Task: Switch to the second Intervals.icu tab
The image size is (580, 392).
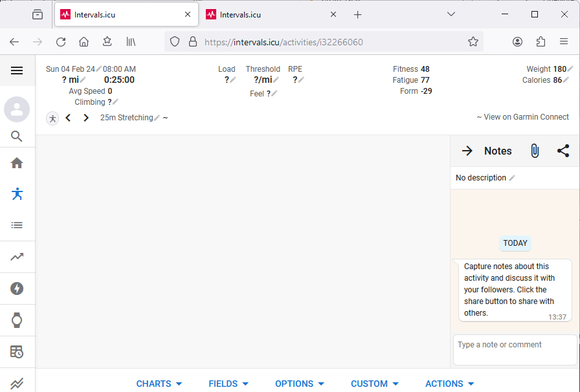Action: 272,14
